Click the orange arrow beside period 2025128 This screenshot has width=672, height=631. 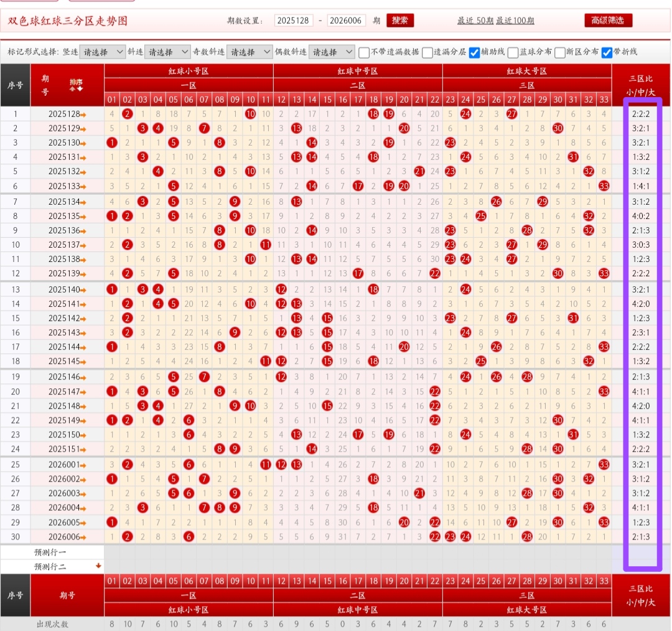tap(83, 115)
